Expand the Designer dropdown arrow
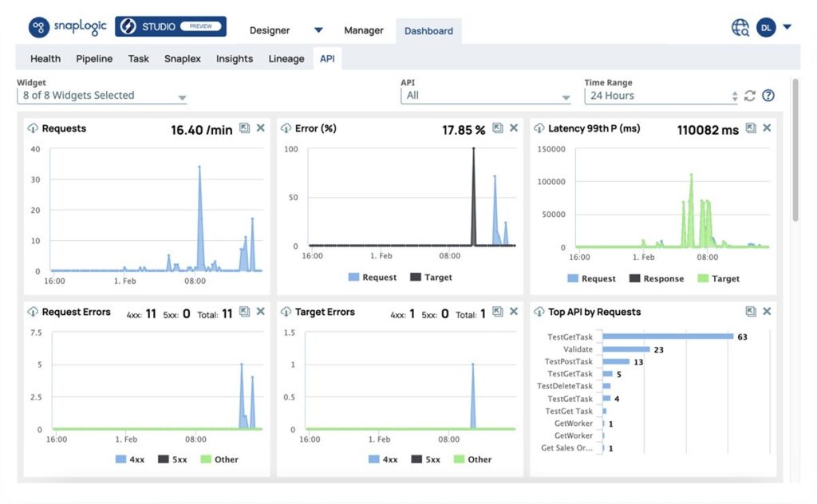The image size is (817, 504). click(x=318, y=29)
